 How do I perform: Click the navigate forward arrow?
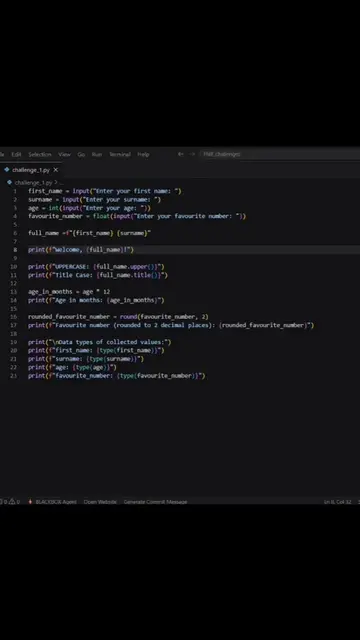coord(192,154)
